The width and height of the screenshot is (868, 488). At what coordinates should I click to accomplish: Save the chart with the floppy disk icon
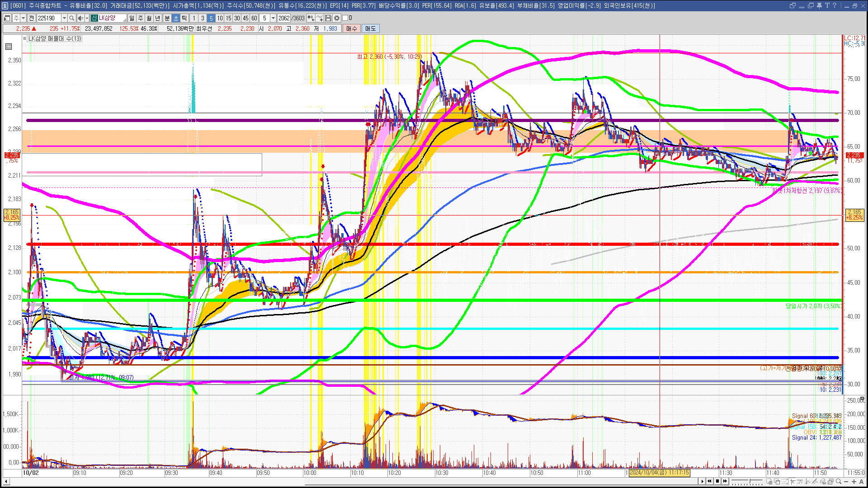tap(329, 18)
